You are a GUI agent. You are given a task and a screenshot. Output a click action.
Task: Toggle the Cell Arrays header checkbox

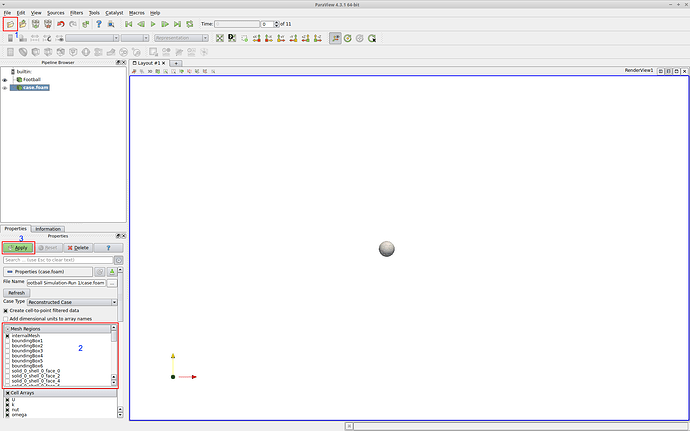(x=7, y=393)
